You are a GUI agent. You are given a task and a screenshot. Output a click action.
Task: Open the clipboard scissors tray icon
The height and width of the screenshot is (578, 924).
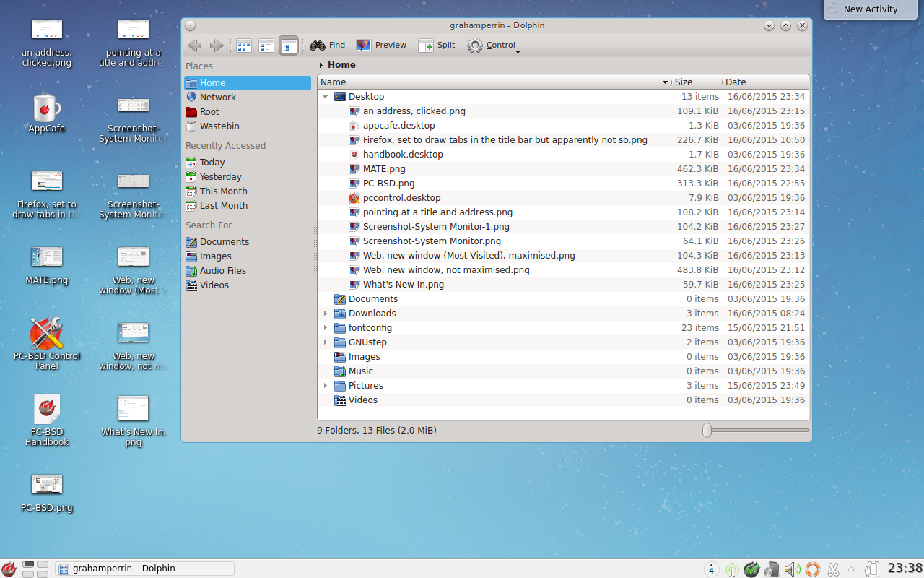(833, 569)
